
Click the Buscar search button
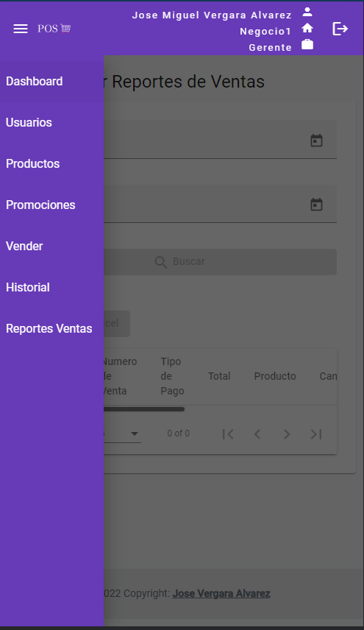220,262
